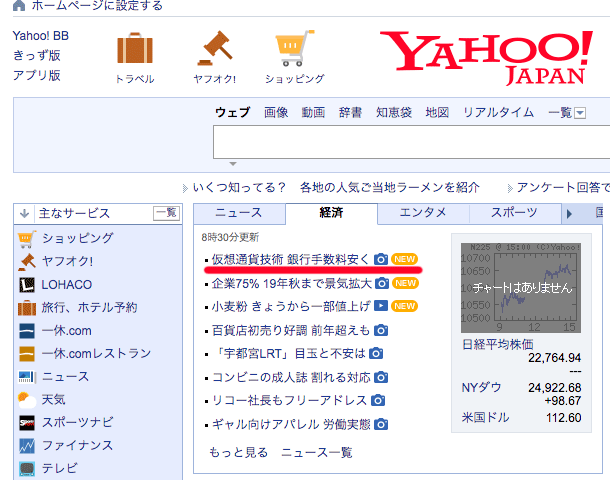Click camera icon beside リコー社長 headline
The width and height of the screenshot is (610, 480).
pos(378,400)
